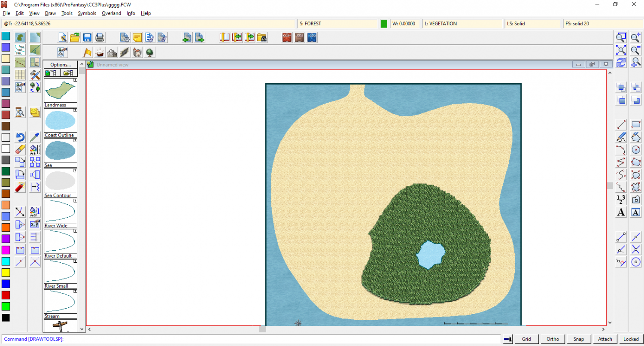This screenshot has height=346, width=644.
Task: Toggle the Ortho button
Action: tap(553, 339)
